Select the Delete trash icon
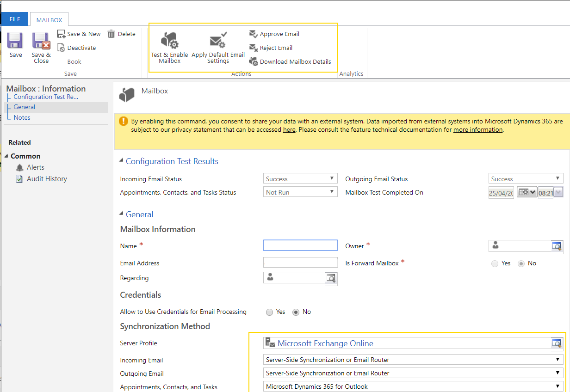570x392 pixels. [111, 33]
